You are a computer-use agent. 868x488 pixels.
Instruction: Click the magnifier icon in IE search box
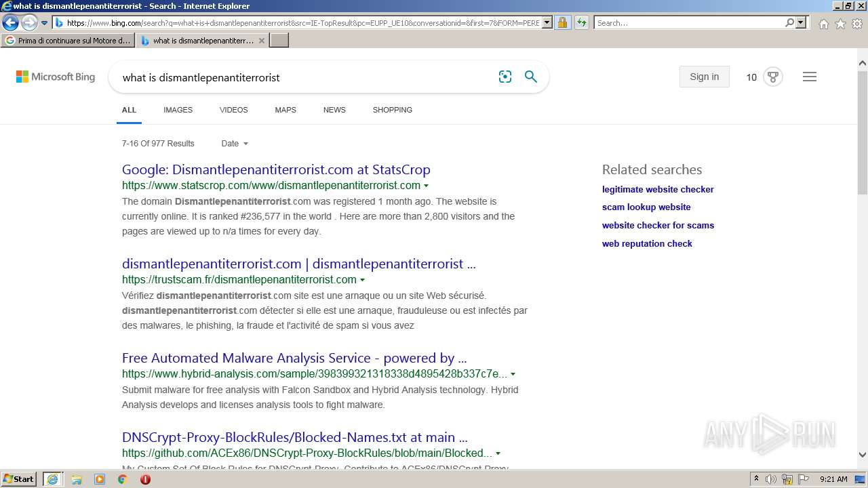pos(789,23)
